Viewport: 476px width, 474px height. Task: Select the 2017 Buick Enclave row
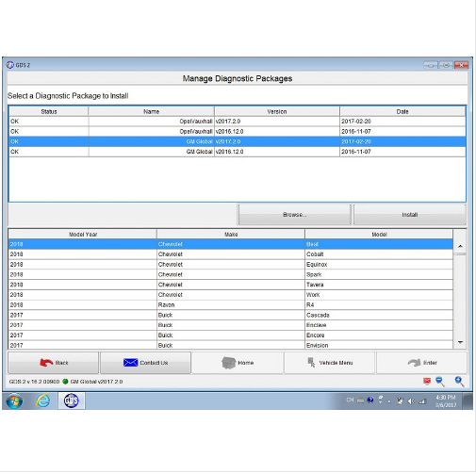[x=231, y=325]
